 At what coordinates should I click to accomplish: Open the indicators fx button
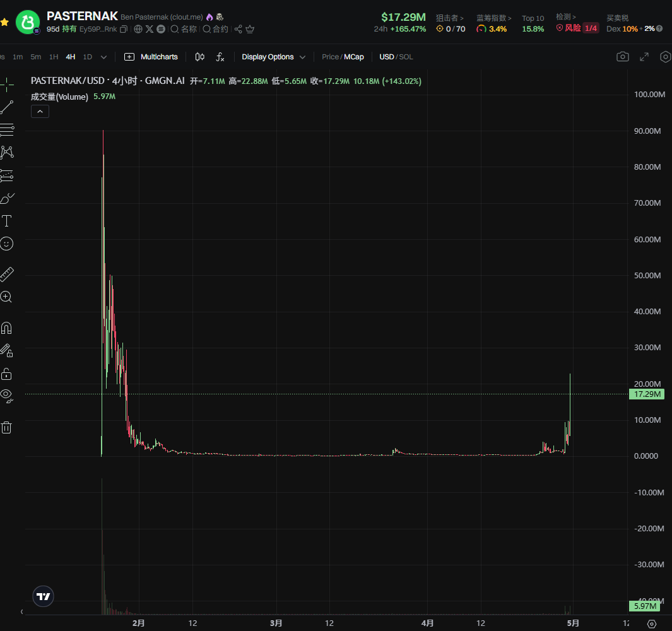pyautogui.click(x=220, y=57)
